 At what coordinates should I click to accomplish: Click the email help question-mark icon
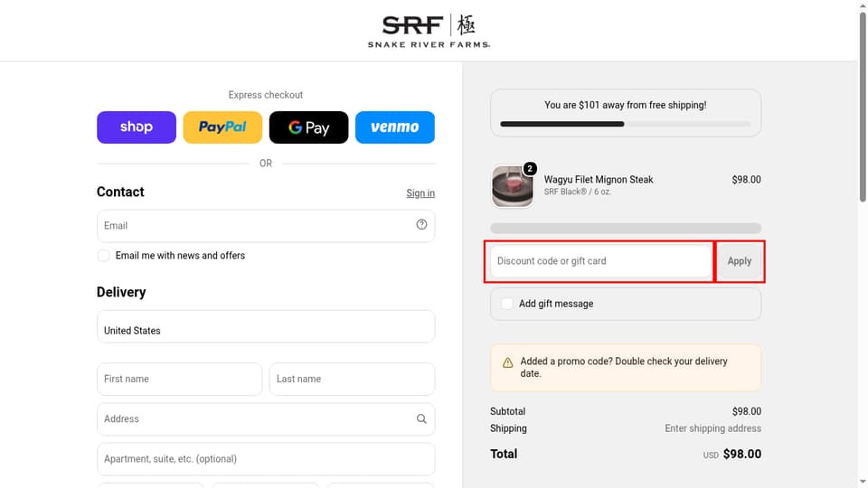(x=422, y=224)
